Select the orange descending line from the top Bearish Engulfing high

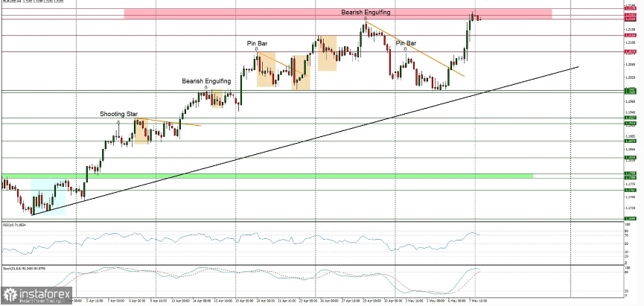point(415,48)
